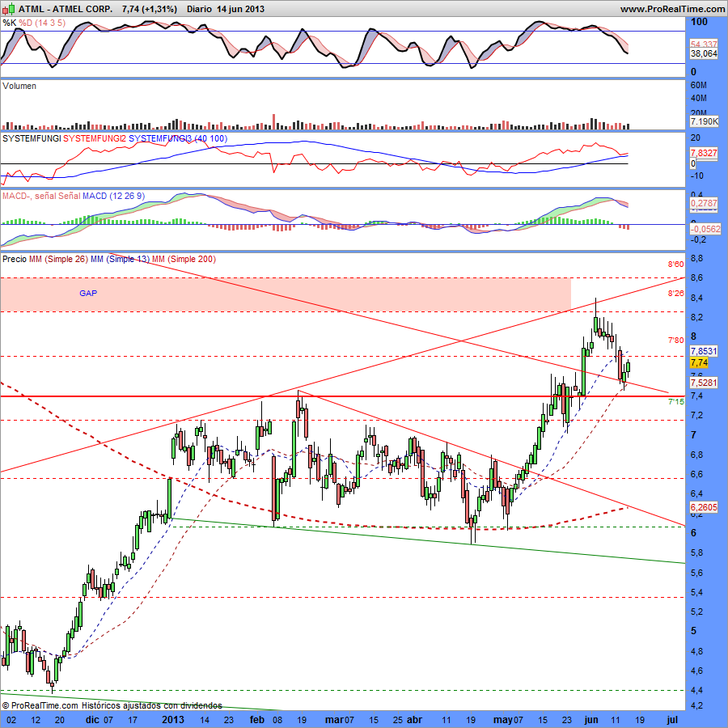Viewport: 728px width, 728px height.
Task: Select the black "SYSTEMFUNGI" indicator label
Action: pyautogui.click(x=32, y=138)
